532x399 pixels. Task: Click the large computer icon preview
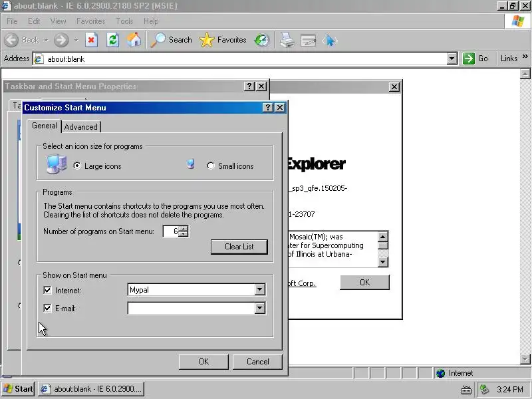point(56,164)
